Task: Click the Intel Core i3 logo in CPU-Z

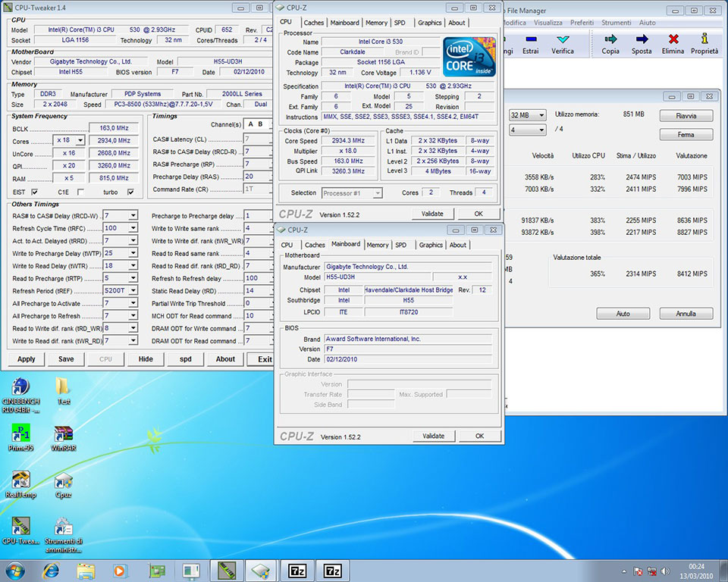Action: coord(469,57)
